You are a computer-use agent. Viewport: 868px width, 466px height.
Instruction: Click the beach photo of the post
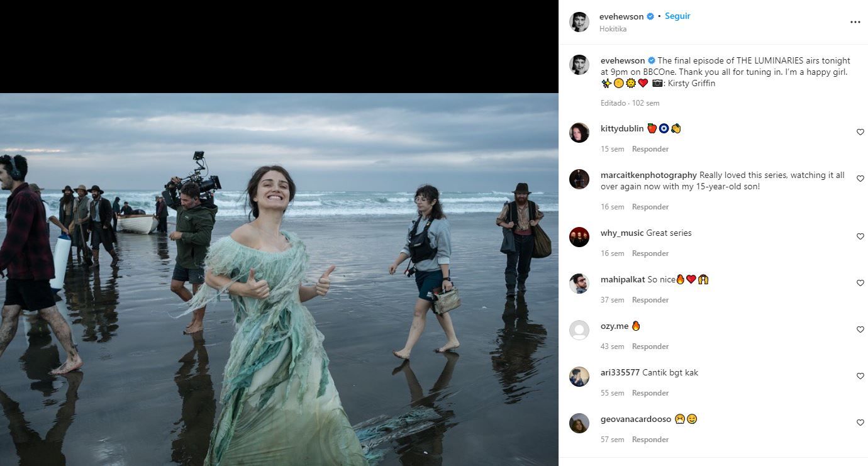point(279,279)
